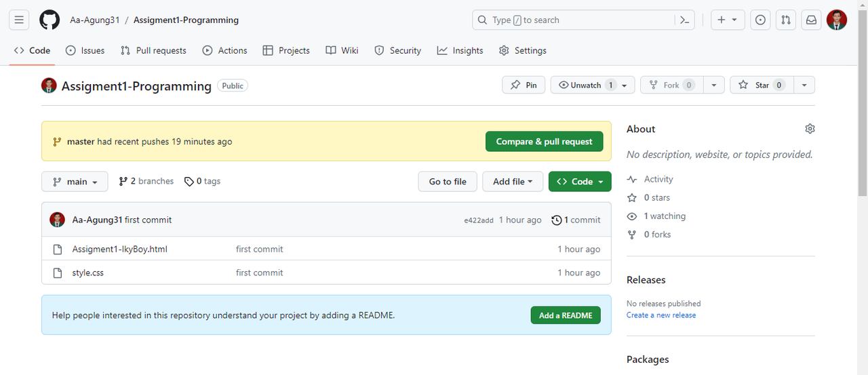Switch to the Wiki tab
The width and height of the screenshot is (868, 375).
click(x=342, y=50)
